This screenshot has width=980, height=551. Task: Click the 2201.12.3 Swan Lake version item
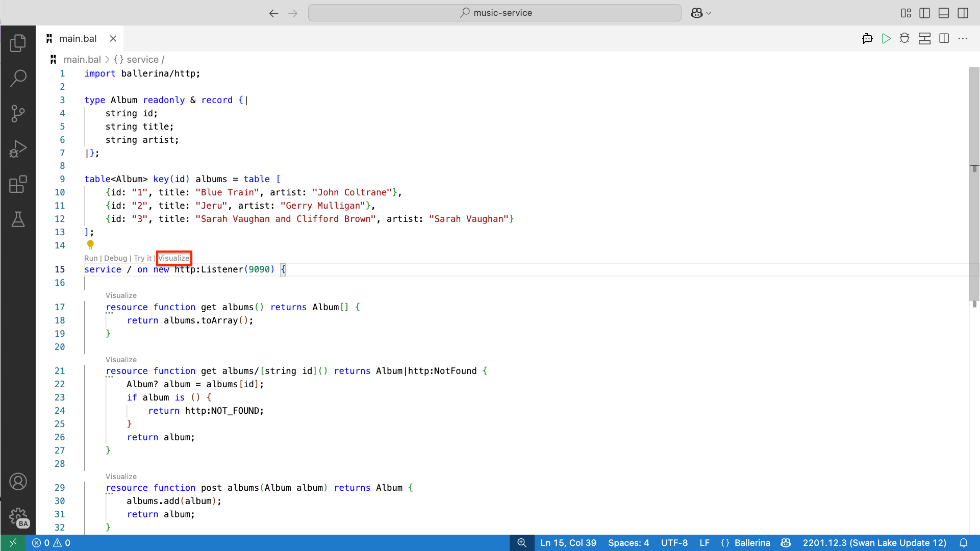(874, 543)
